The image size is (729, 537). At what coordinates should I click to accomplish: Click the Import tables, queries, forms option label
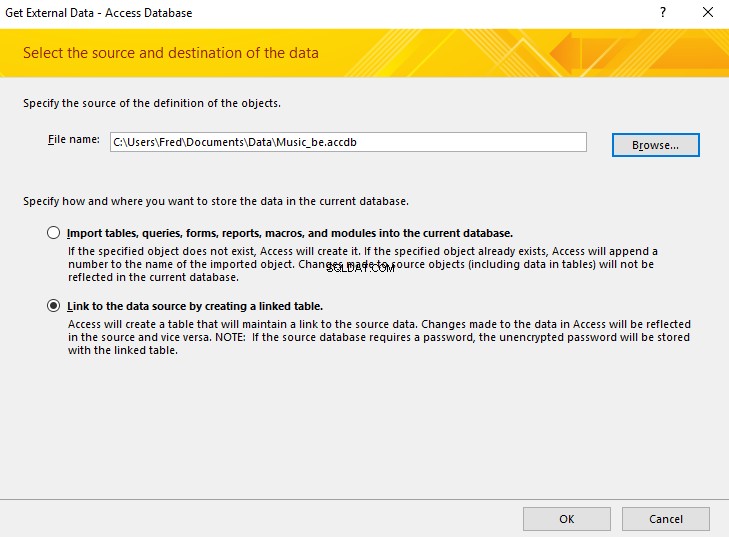point(290,233)
